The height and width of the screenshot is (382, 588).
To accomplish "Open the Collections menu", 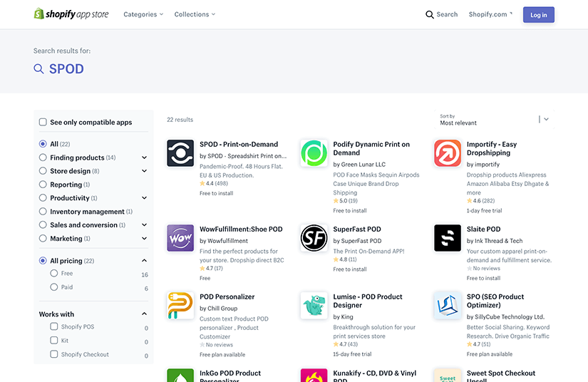I will (x=195, y=14).
